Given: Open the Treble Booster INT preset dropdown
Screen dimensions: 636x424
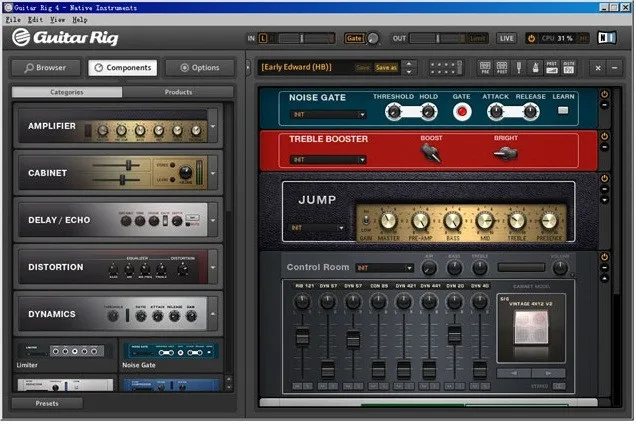Looking at the screenshot, I should point(328,159).
